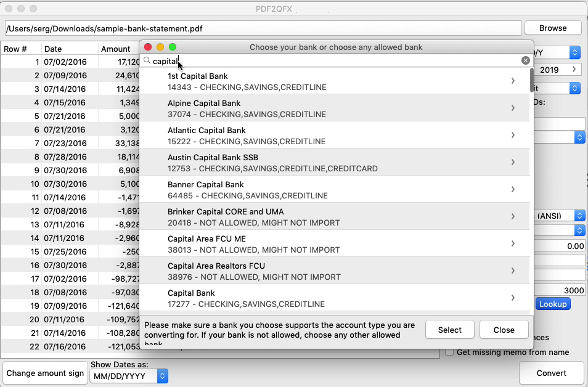This screenshot has width=588, height=387.
Task: Select Capital Area Realtors FCU entry
Action: point(335,271)
